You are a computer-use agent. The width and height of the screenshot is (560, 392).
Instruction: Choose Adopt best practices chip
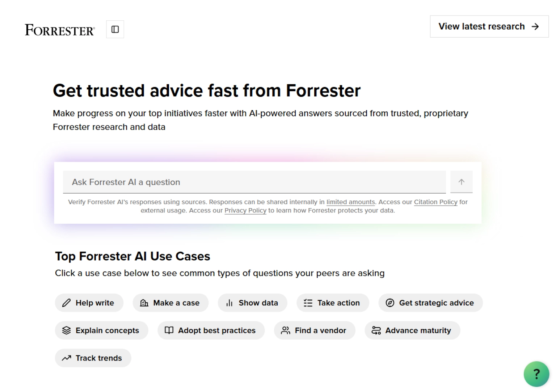211,330
